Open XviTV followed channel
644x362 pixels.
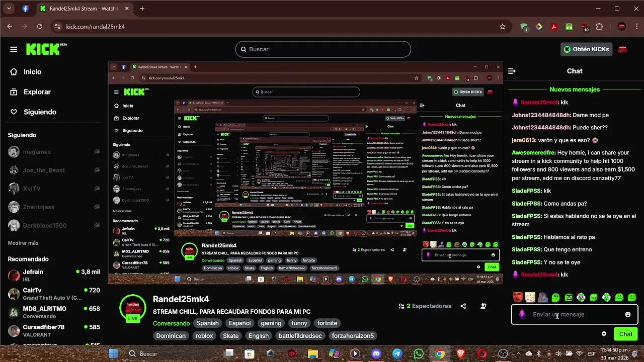pyautogui.click(x=54, y=189)
